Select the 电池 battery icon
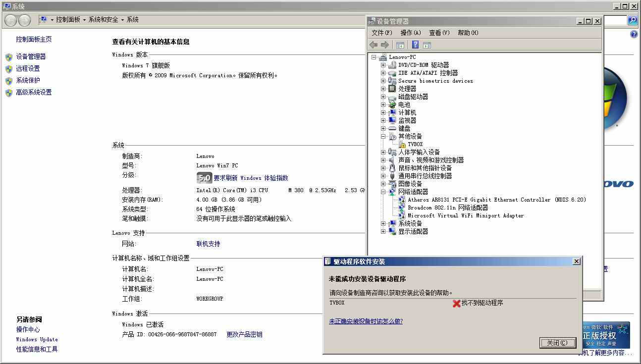The image size is (641, 364). 392,104
